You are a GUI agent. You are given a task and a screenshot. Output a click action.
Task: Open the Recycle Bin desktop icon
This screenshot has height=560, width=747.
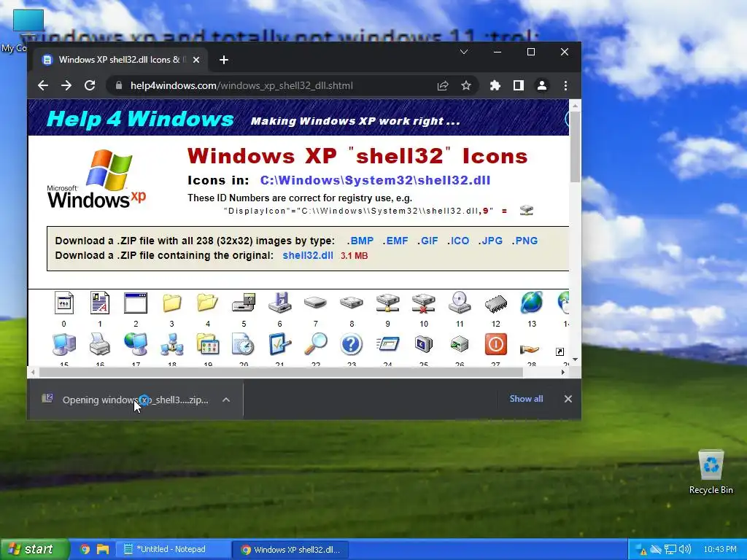[711, 472]
